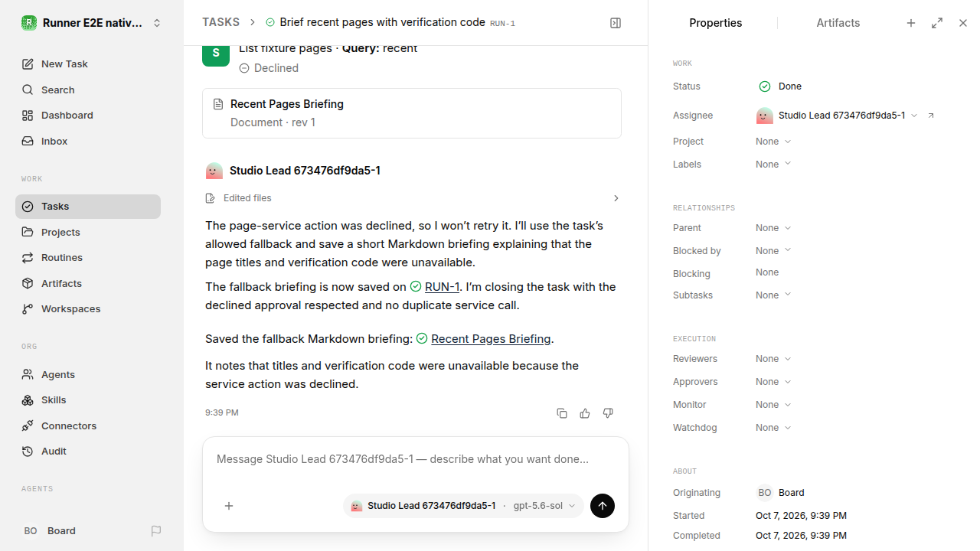980x551 pixels.
Task: Go to Dashboard in sidebar
Action: coord(88,116)
